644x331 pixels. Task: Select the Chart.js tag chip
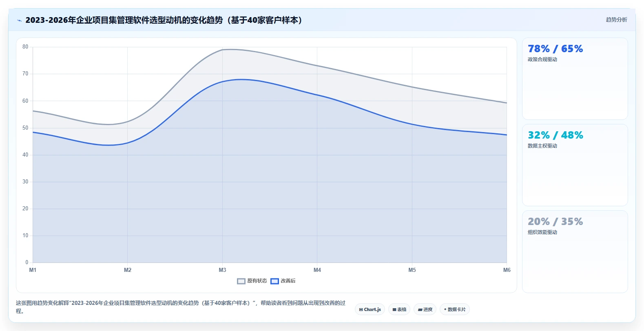[370, 309]
